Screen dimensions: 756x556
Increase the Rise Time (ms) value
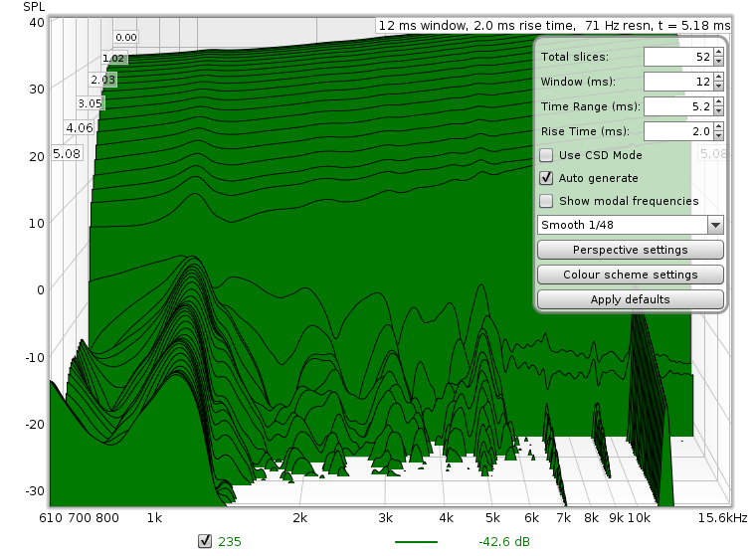pyautogui.click(x=718, y=127)
